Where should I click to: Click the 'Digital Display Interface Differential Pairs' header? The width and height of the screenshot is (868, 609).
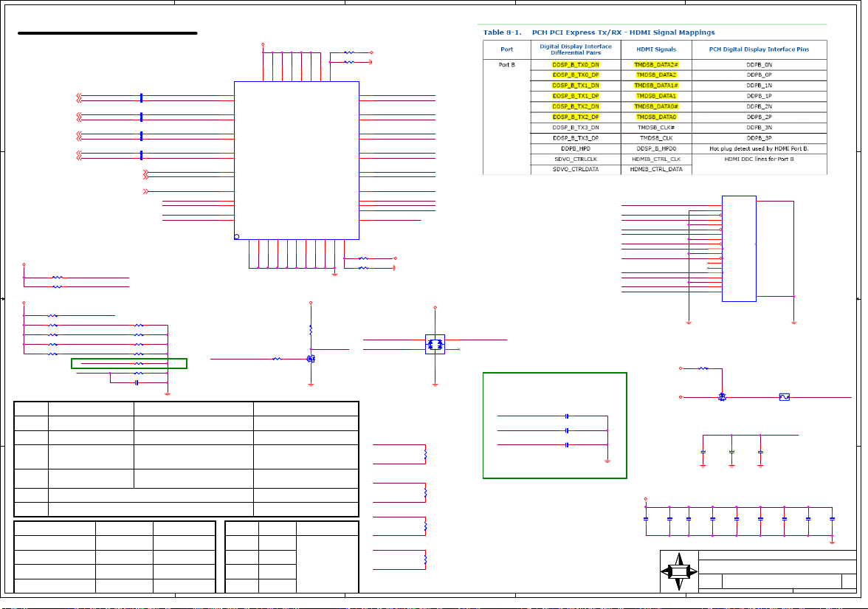[576, 50]
